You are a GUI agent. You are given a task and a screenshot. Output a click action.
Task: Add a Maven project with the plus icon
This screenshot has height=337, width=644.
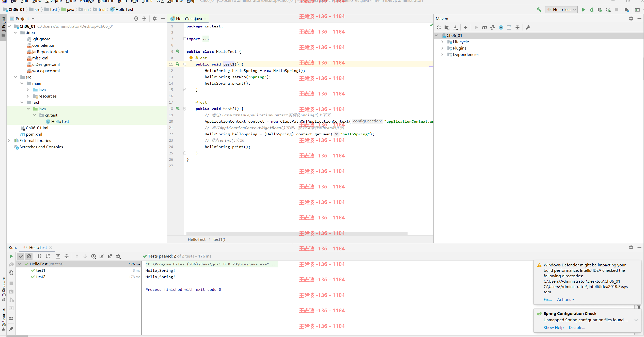tap(466, 27)
